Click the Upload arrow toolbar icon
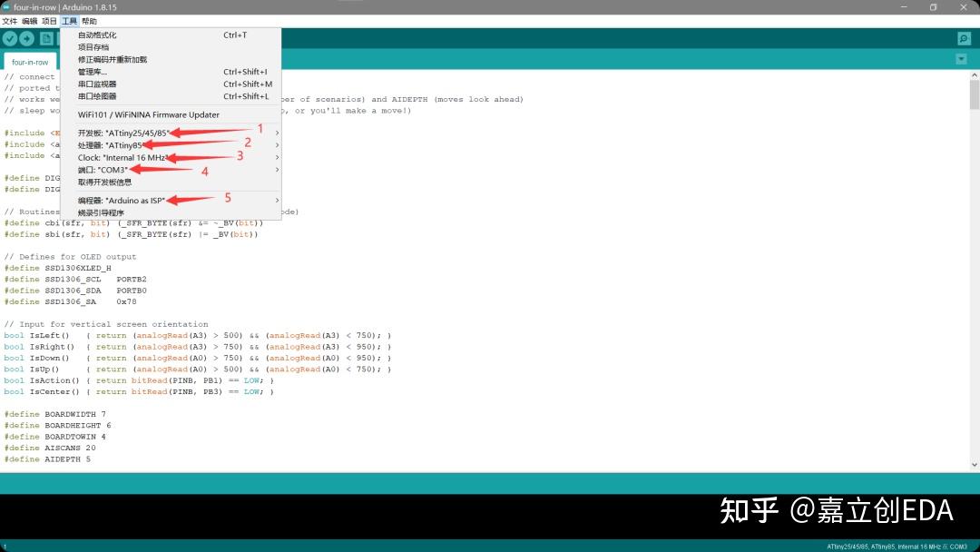Viewport: 980px width, 552px height. point(27,38)
